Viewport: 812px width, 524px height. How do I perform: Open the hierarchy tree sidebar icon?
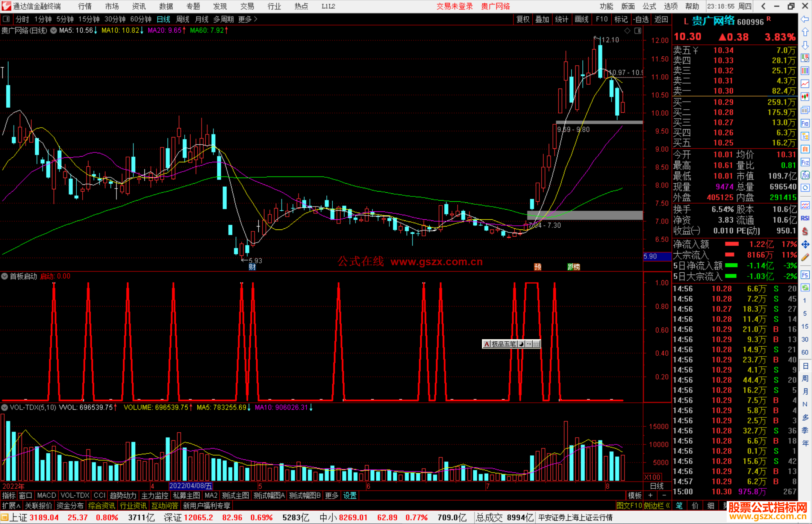[x=805, y=136]
